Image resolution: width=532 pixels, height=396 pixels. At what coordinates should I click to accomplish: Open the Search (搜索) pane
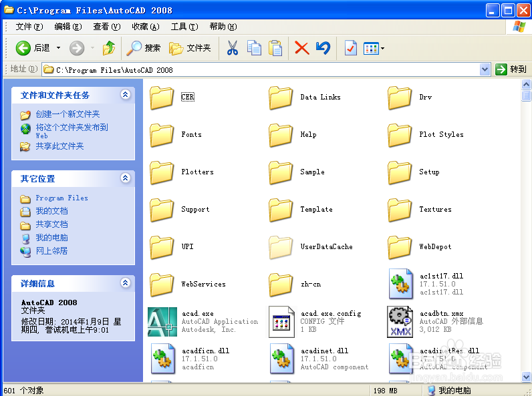143,48
